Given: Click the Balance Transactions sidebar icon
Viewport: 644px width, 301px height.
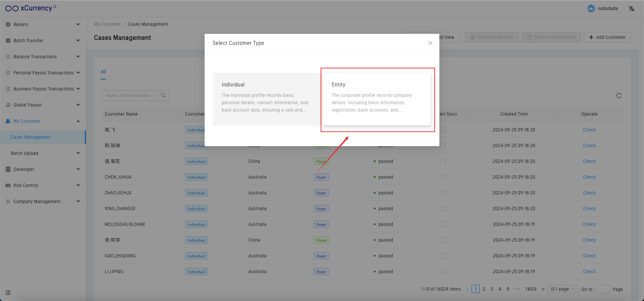Looking at the screenshot, I should [x=8, y=57].
